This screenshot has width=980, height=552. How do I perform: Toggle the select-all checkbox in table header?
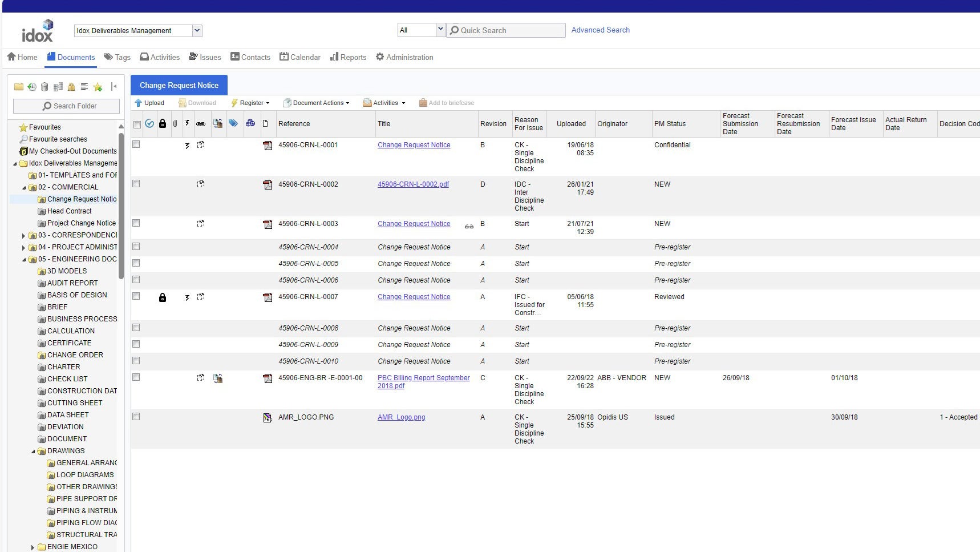(137, 124)
